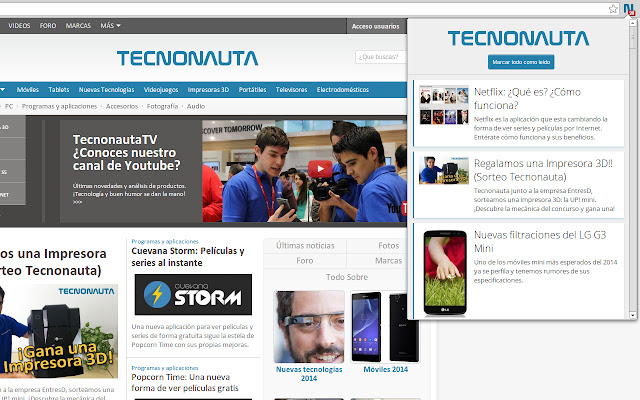Switch to the Fotos tab
The width and height of the screenshot is (640, 400).
389,246
